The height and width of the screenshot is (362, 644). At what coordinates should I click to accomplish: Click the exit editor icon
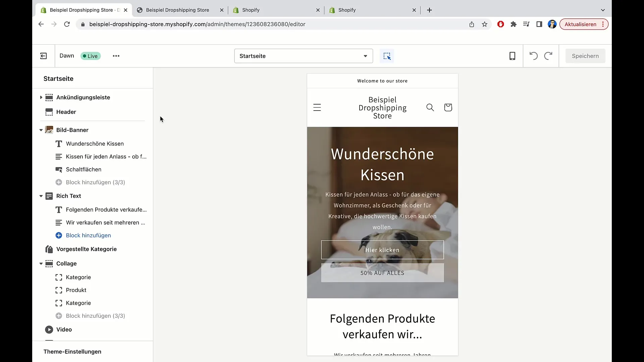43,56
